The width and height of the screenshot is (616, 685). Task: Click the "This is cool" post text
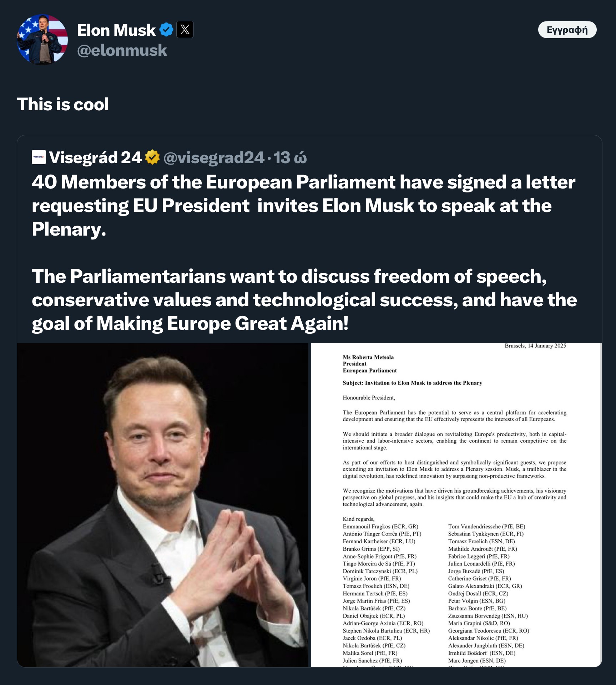[63, 104]
